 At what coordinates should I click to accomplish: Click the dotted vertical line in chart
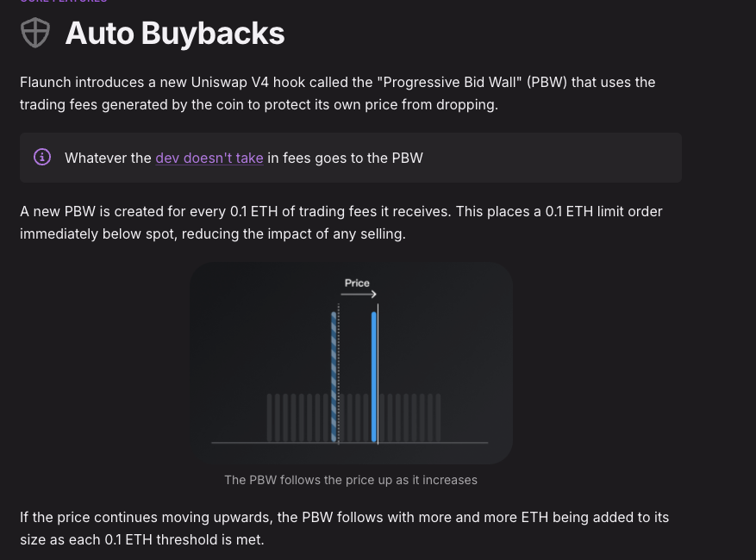coord(339,374)
